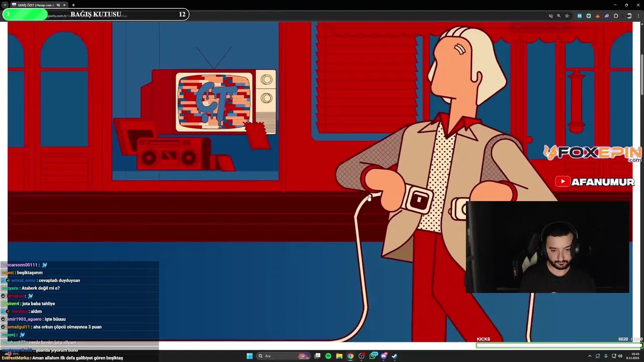Open the Windows Start menu
This screenshot has height=362, width=644.
[250, 356]
